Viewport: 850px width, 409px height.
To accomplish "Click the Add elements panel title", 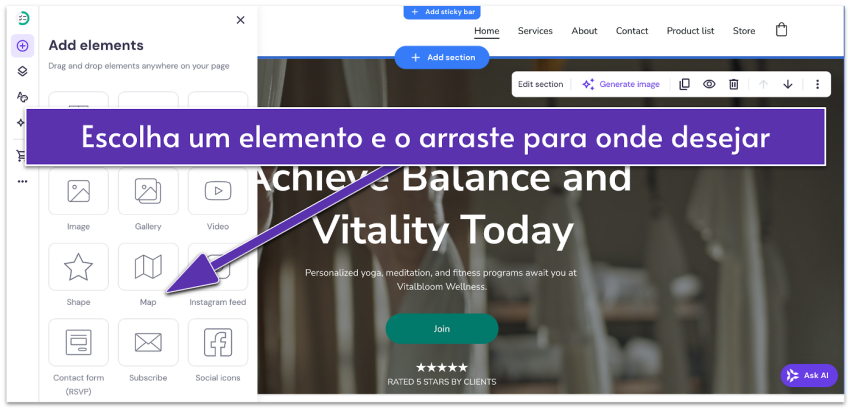I will 96,46.
